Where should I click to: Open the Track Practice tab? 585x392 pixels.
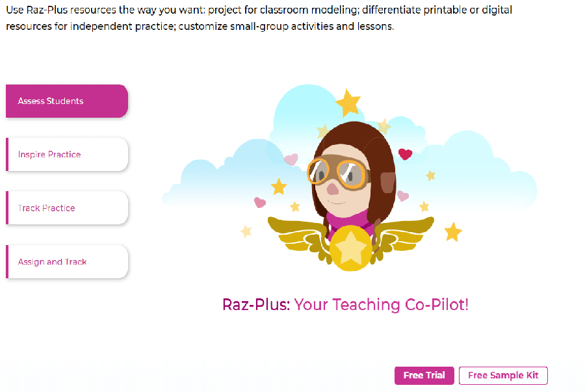pyautogui.click(x=66, y=208)
